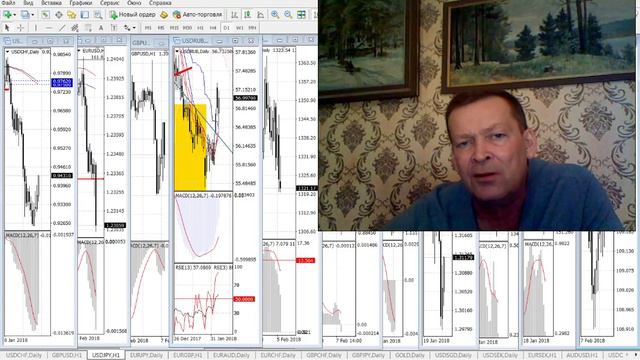Switch to the GOLD,Daily tab
Image resolution: width=640 pixels, height=360 pixels.
click(410, 355)
